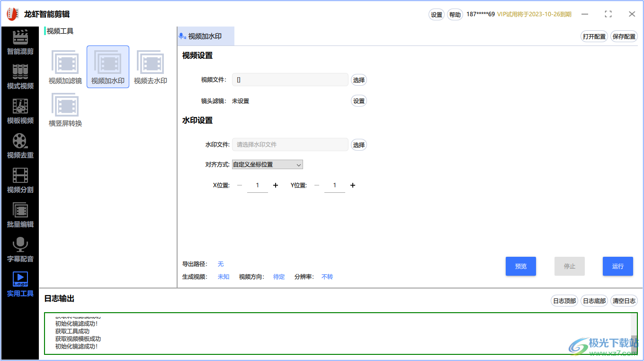644x361 pixels.
Task: Open the 模式视频 panel
Action: tap(19, 77)
